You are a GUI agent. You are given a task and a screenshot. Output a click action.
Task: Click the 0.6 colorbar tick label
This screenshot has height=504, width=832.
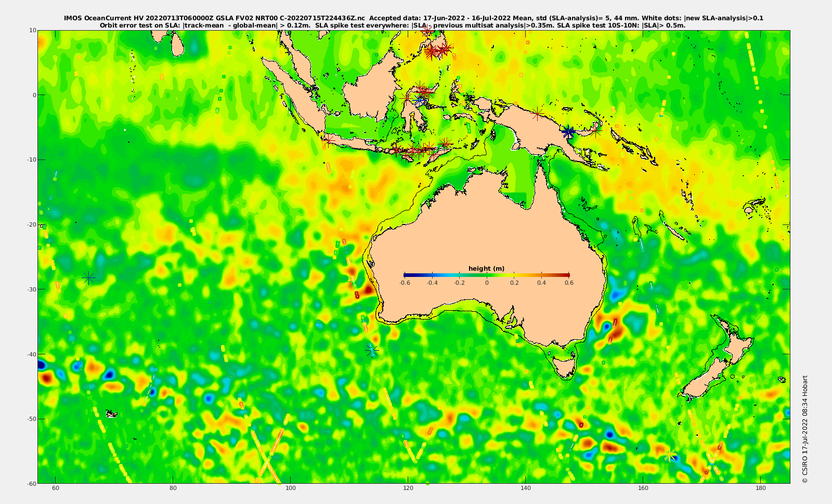coord(569,283)
